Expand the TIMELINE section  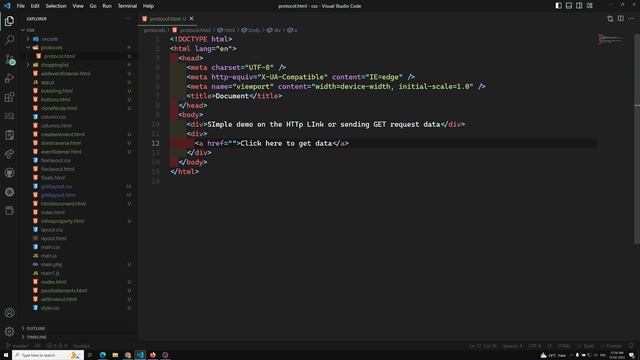click(37, 337)
